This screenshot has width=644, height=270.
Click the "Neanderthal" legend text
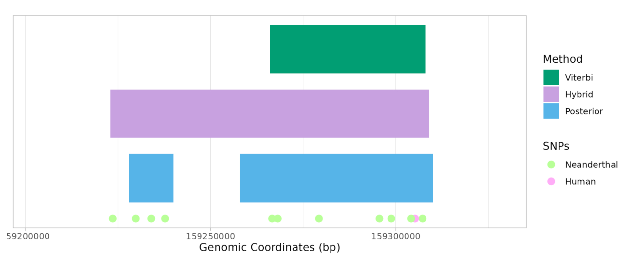591,165
